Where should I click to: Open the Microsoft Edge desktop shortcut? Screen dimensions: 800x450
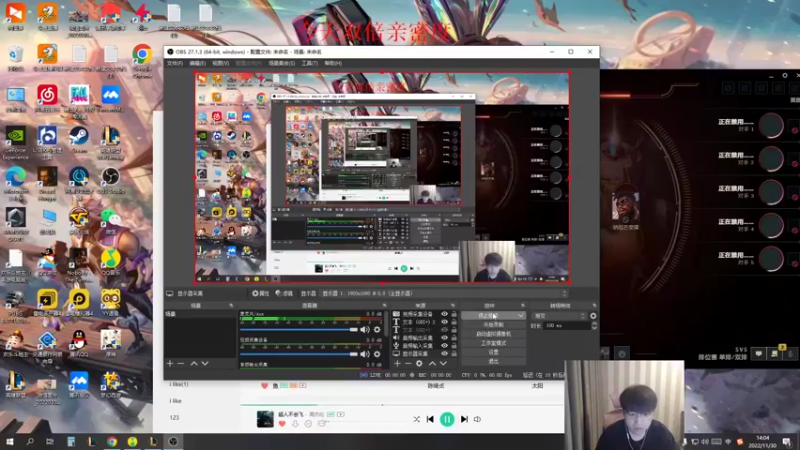[15, 184]
